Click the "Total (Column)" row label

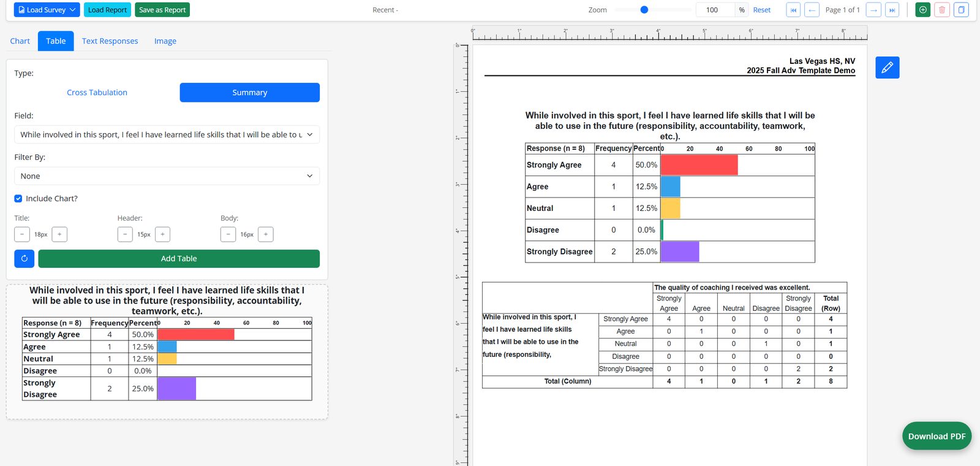568,381
